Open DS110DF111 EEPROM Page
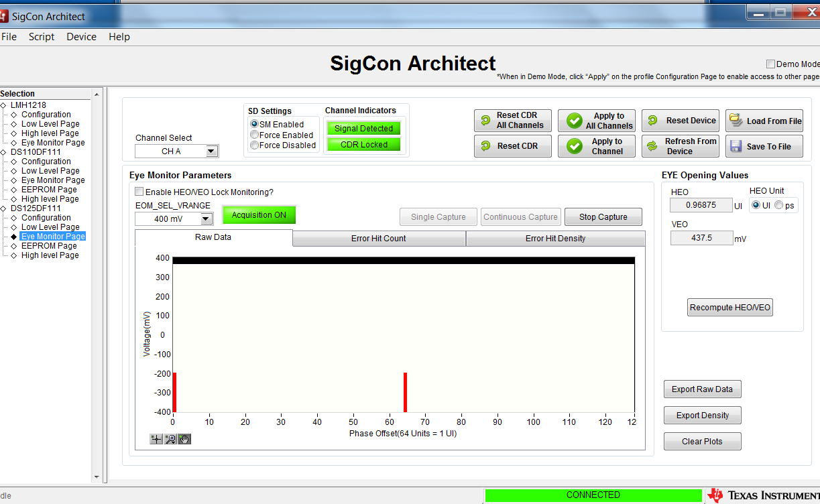Viewport: 820px width, 504px height. tap(49, 190)
